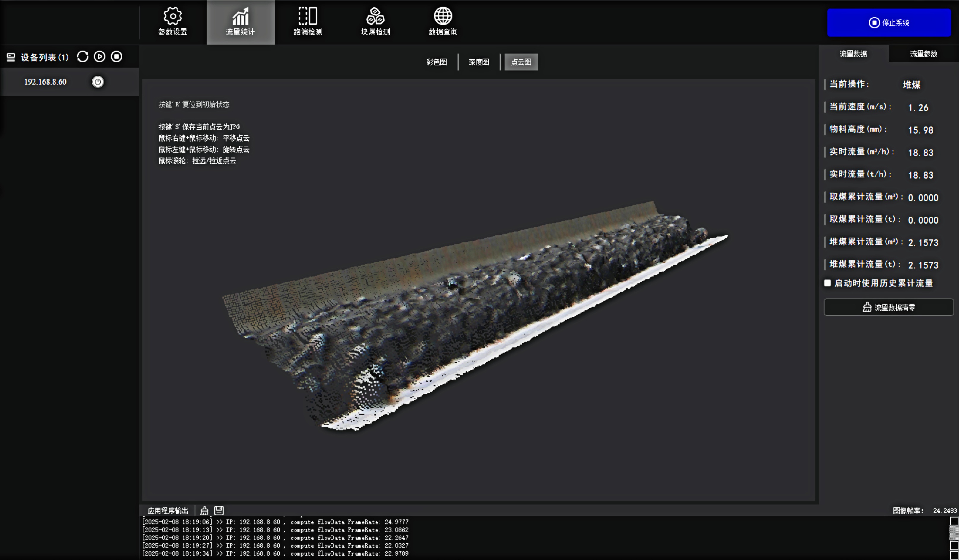Click the log output vertical scrollbar

coord(954,533)
